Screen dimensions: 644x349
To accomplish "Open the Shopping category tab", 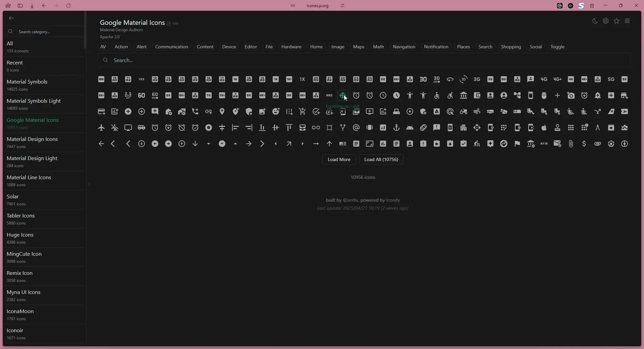I will point(511,47).
